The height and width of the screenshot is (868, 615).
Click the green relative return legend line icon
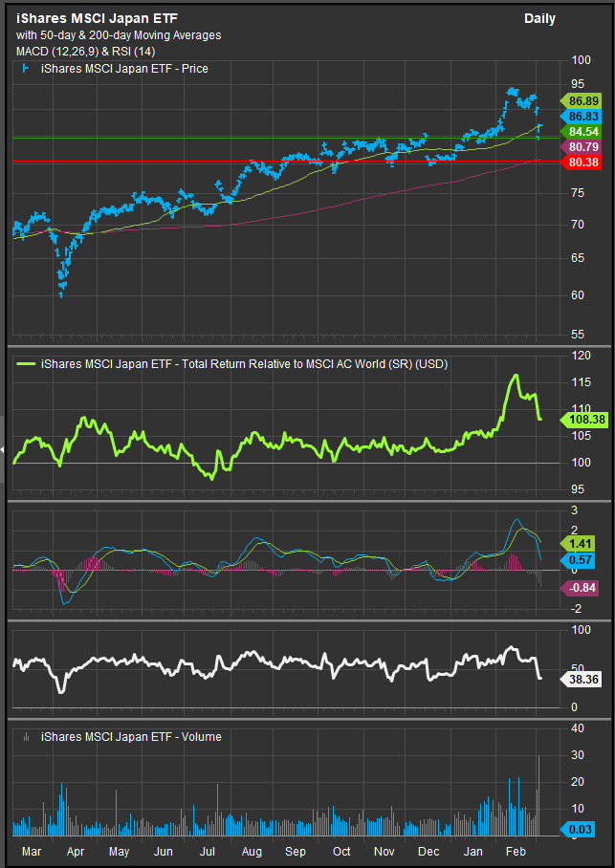[x=25, y=364]
